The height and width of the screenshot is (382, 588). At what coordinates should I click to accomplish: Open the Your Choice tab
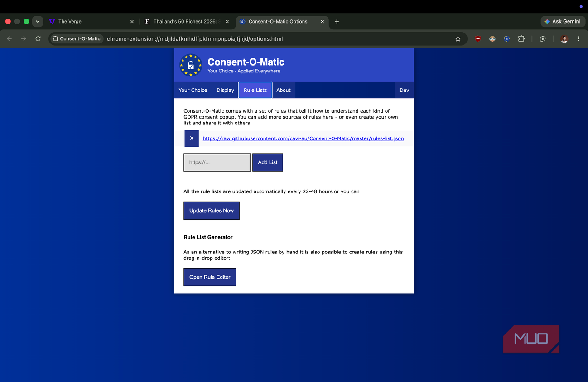[x=193, y=90]
